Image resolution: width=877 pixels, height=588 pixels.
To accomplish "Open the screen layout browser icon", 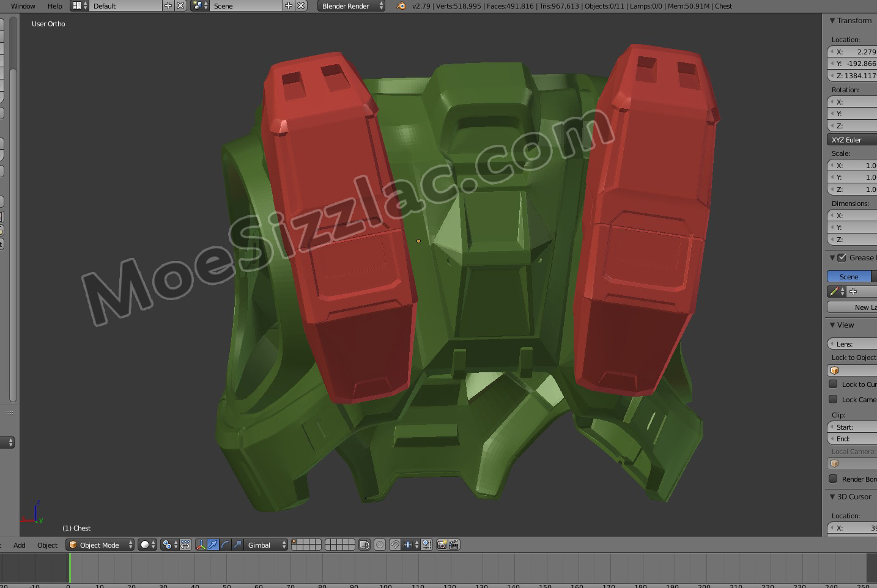I will (x=80, y=6).
